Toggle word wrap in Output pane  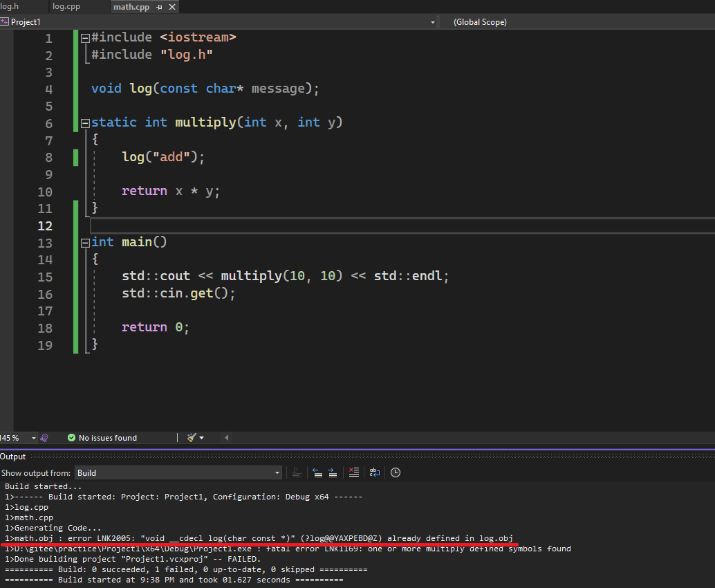374,472
